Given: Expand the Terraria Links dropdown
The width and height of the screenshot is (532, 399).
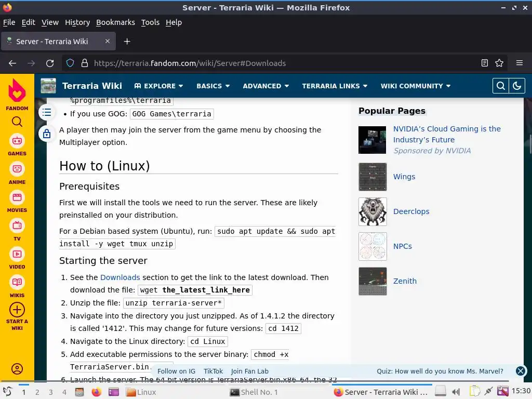Looking at the screenshot, I should tap(335, 86).
